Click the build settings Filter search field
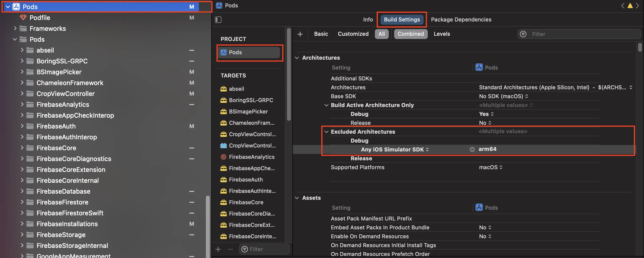This screenshot has height=258, width=644. (579, 34)
